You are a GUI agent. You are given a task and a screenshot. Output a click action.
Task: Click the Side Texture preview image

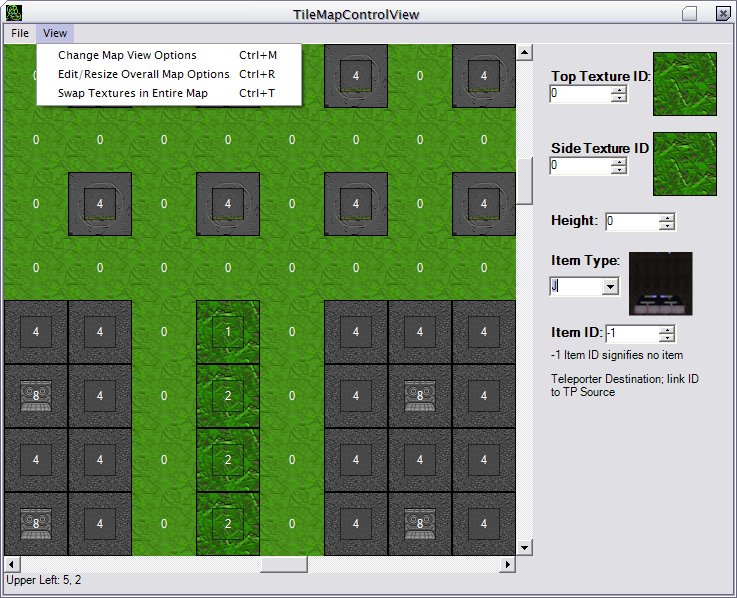tap(685, 163)
